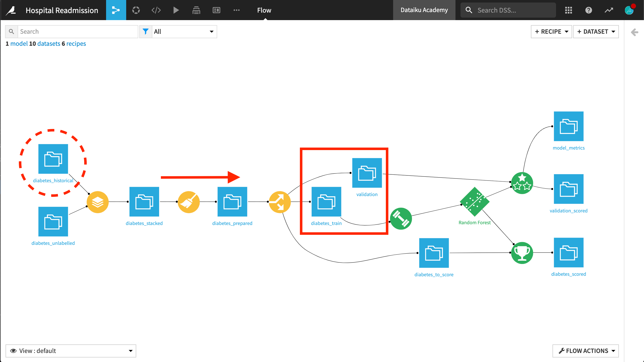The image size is (644, 362).
Task: Open the help question mark icon
Action: (588, 10)
